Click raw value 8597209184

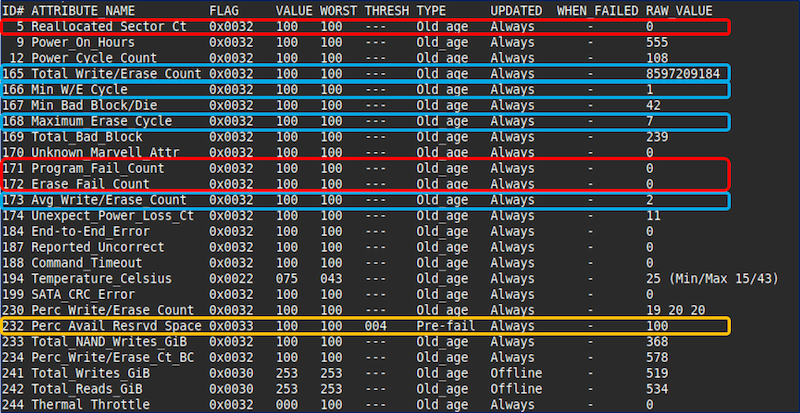[683, 74]
